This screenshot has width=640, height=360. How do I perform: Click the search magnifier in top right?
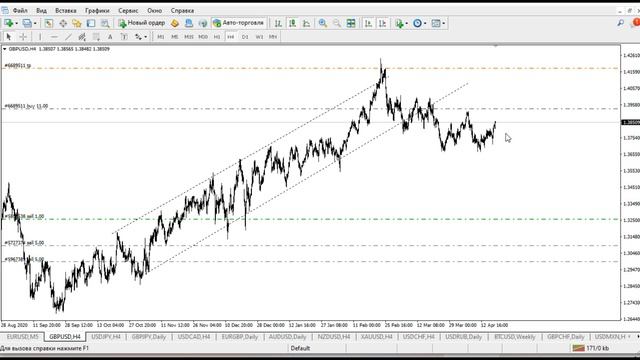pyautogui.click(x=620, y=23)
